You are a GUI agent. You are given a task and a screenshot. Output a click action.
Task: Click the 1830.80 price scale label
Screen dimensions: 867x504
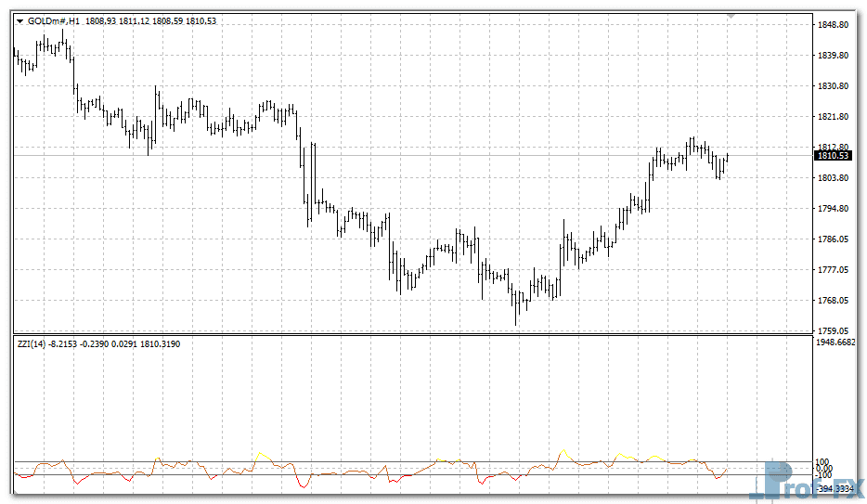833,86
